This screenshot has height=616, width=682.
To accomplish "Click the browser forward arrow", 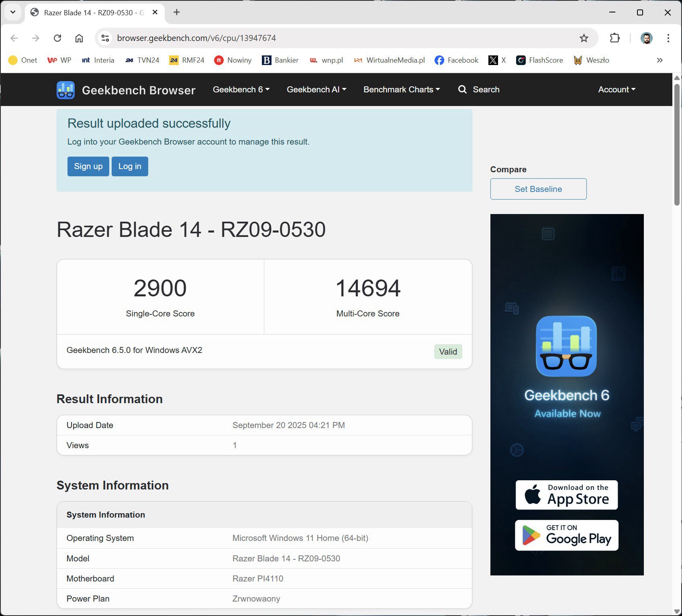I will click(36, 38).
